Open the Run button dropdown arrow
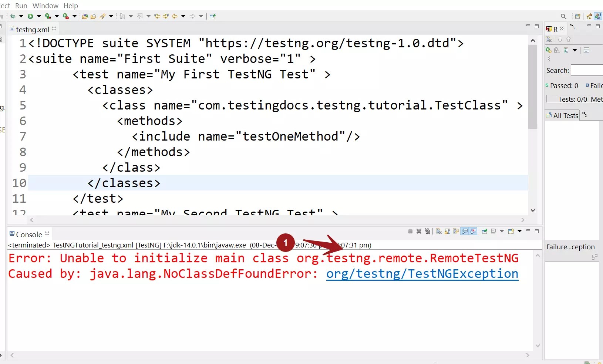The image size is (603, 364). pos(39,16)
